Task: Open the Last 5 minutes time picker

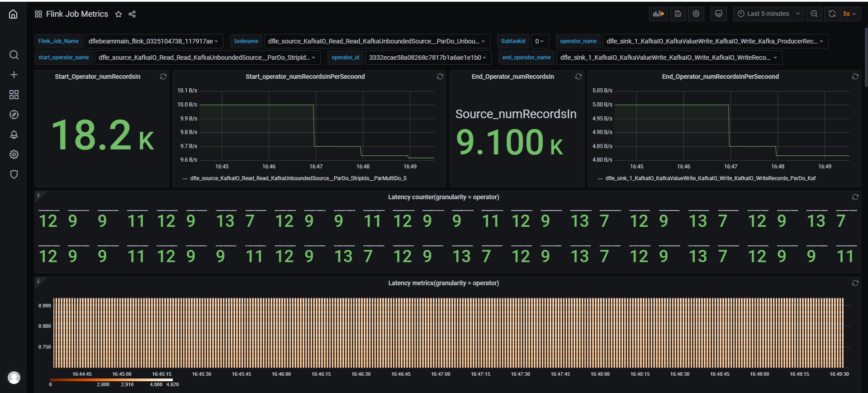Action: [x=768, y=14]
